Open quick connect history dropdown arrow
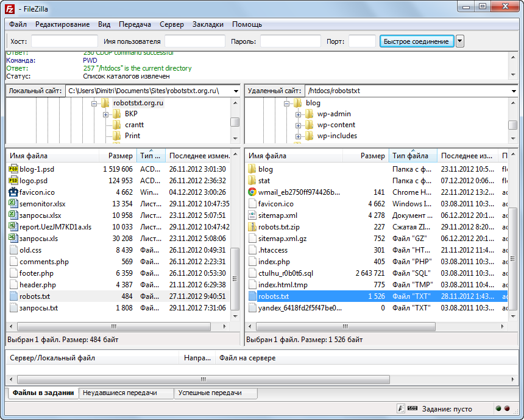The width and height of the screenshot is (524, 420). [460, 41]
